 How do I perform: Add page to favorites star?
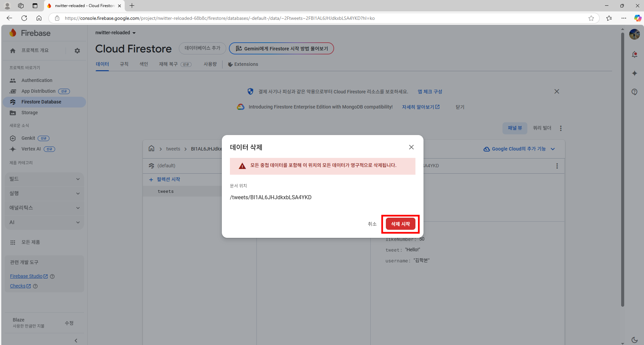591,18
